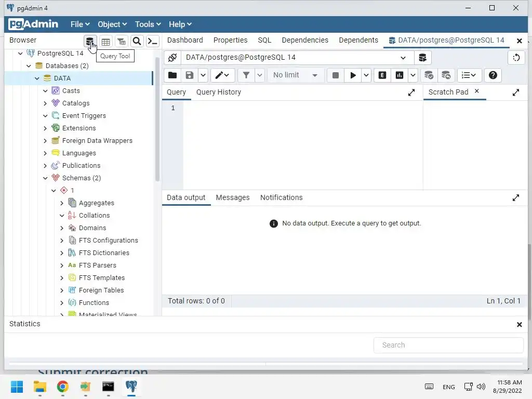Click new query tool icon beside connection
This screenshot has height=399, width=532.
[x=422, y=58]
